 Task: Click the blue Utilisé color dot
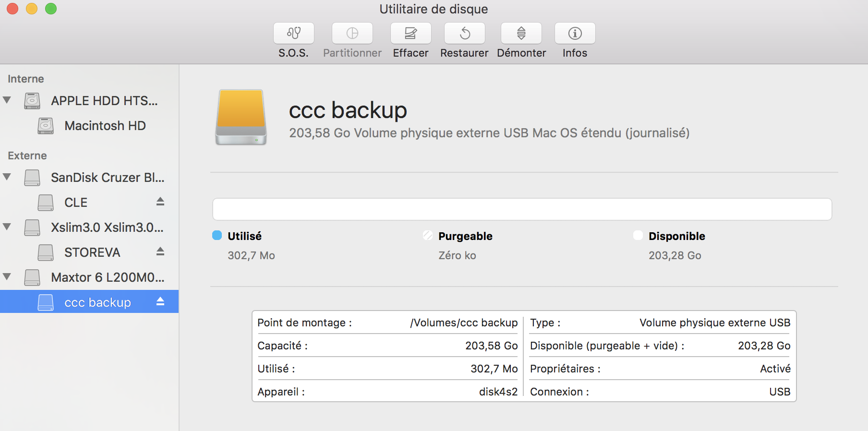(217, 235)
